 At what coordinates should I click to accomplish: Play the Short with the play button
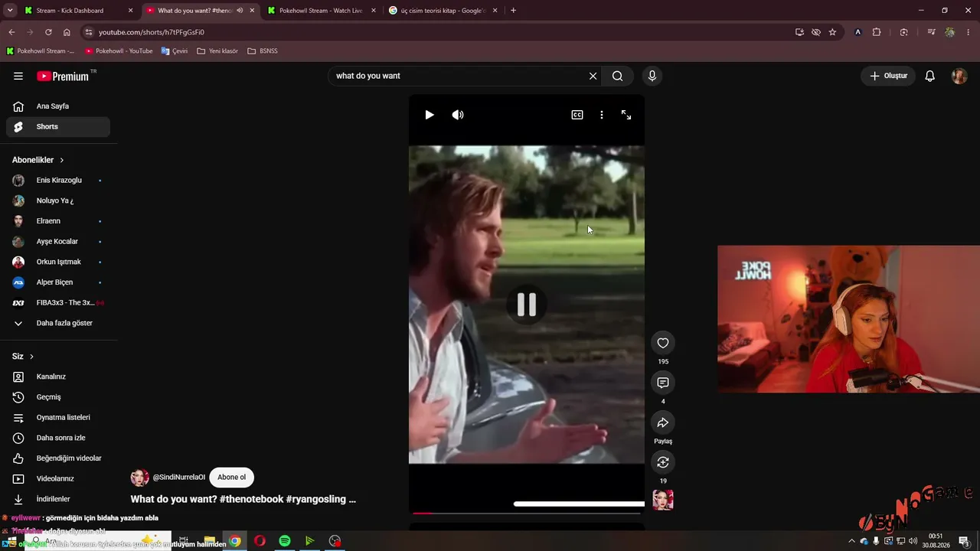tap(430, 115)
